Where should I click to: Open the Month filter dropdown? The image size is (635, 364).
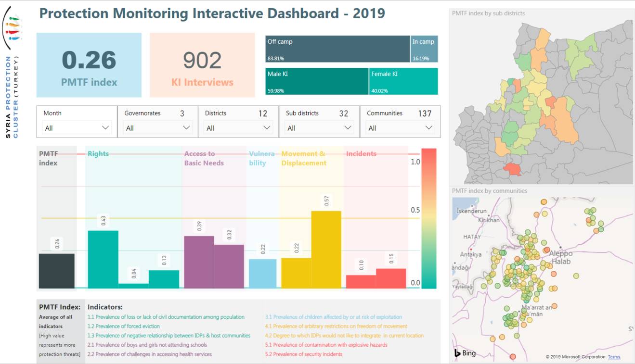[77, 128]
